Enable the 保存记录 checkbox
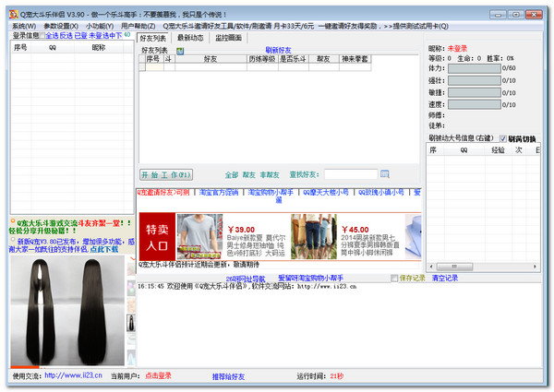 point(395,278)
